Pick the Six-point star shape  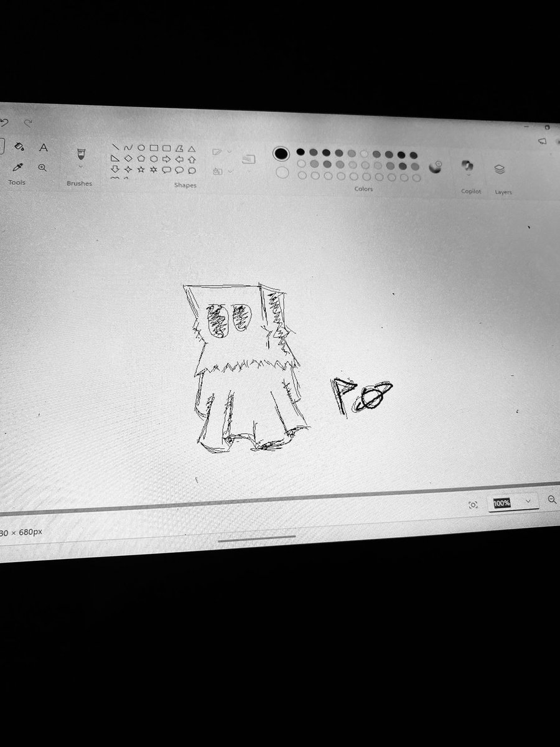[x=154, y=169]
